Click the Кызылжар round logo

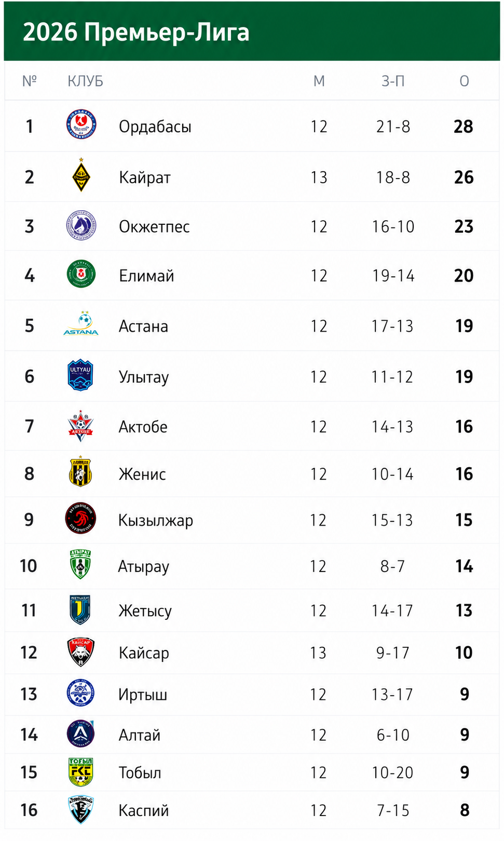[x=80, y=519]
